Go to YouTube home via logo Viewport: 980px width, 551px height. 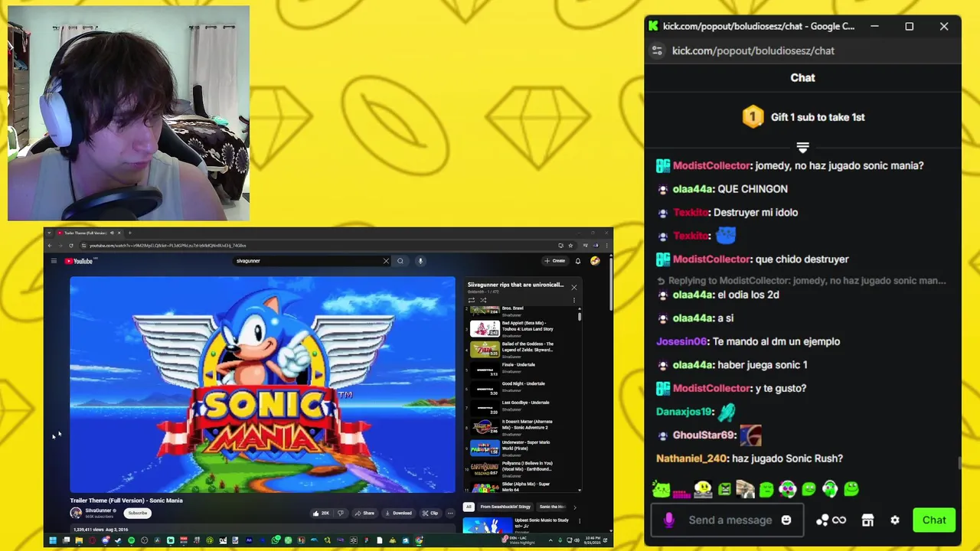pos(79,261)
